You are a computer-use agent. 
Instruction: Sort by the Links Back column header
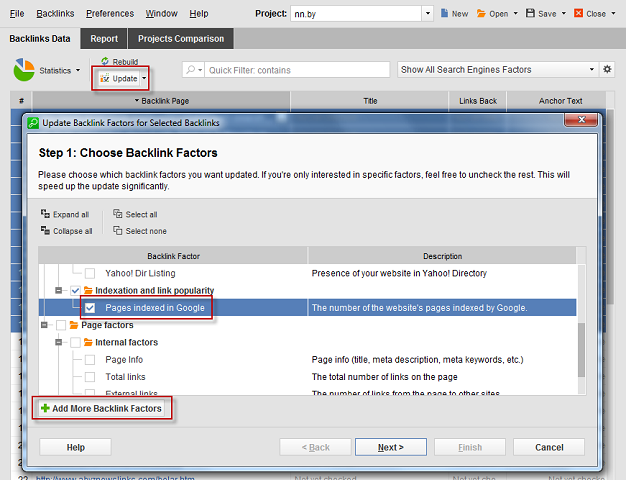click(x=478, y=101)
